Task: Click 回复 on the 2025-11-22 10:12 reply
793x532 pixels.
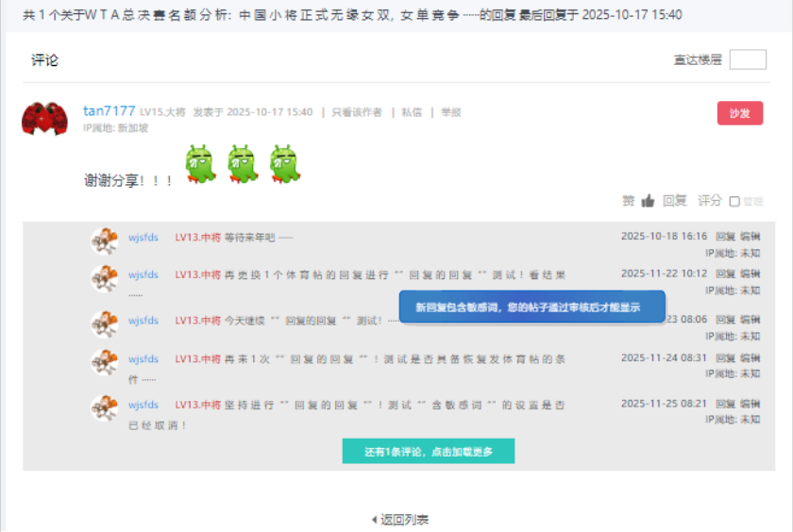Action: [x=725, y=274]
